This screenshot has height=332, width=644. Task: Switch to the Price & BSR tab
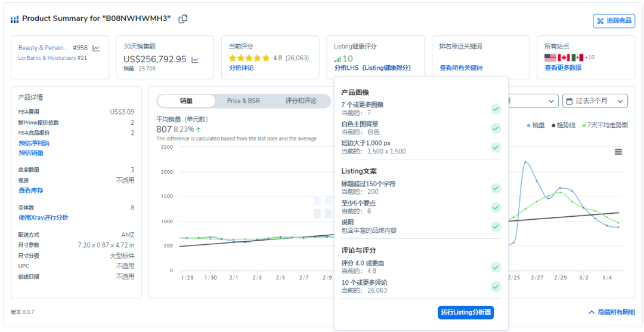[243, 101]
